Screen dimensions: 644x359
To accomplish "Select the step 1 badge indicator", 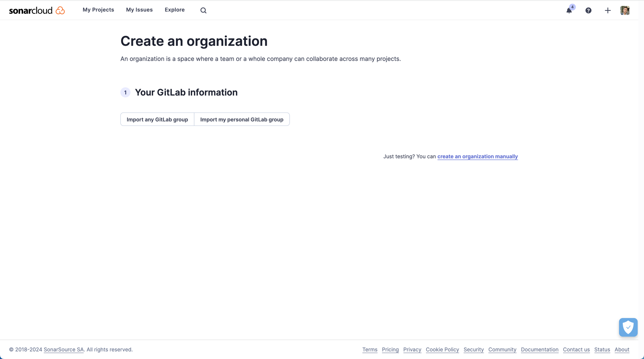I will coord(125,92).
